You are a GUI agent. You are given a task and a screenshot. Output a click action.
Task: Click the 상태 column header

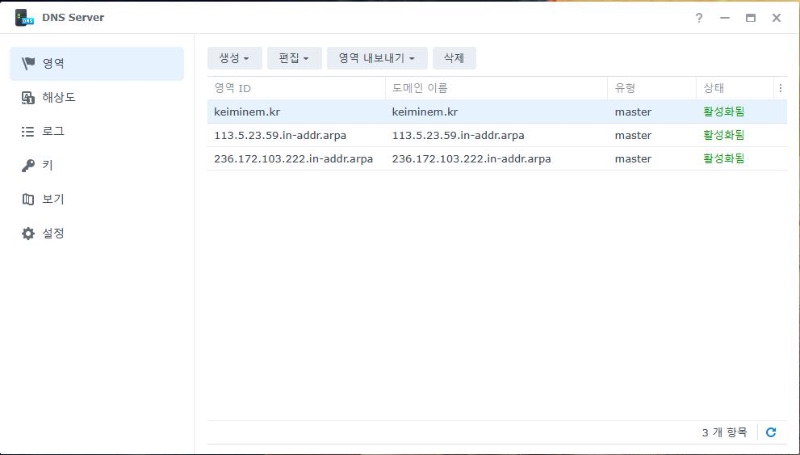coord(735,88)
